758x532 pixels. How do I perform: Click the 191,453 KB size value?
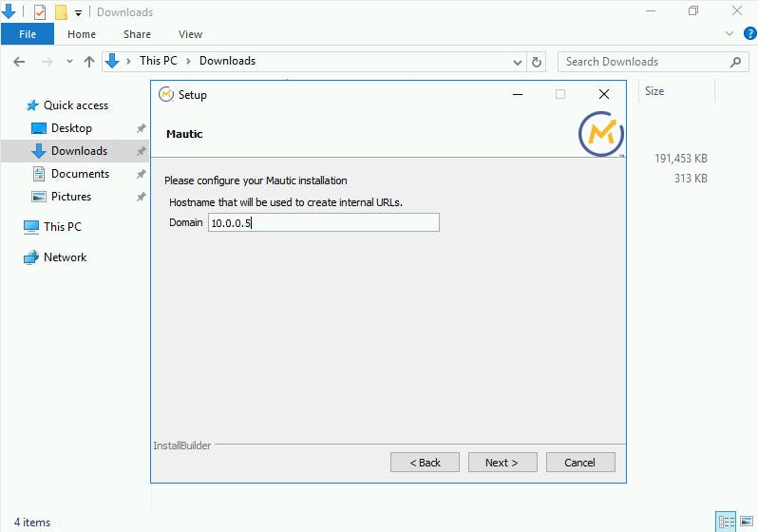tap(681, 158)
